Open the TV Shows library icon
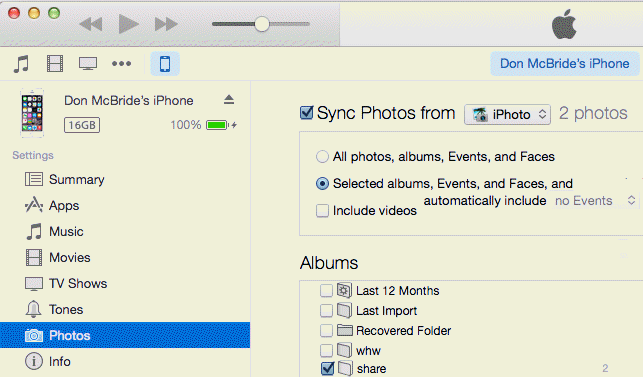 88,64
